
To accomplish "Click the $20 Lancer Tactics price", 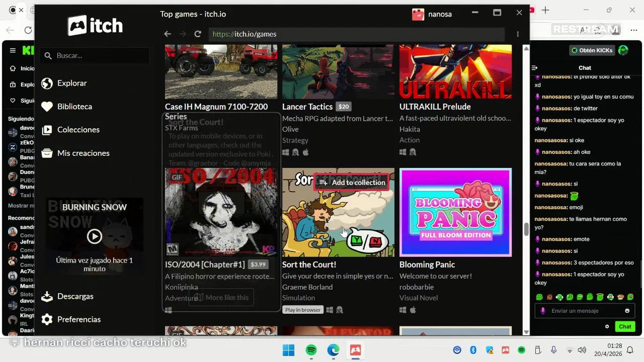I will point(344,107).
